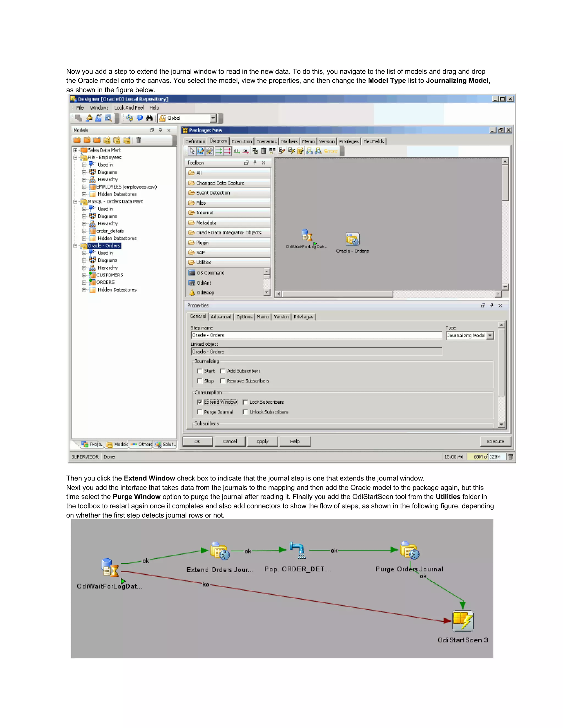Viewport: 563px width, 728px height.
Task: Open the Utilities toolbox folder
Action: point(228,262)
